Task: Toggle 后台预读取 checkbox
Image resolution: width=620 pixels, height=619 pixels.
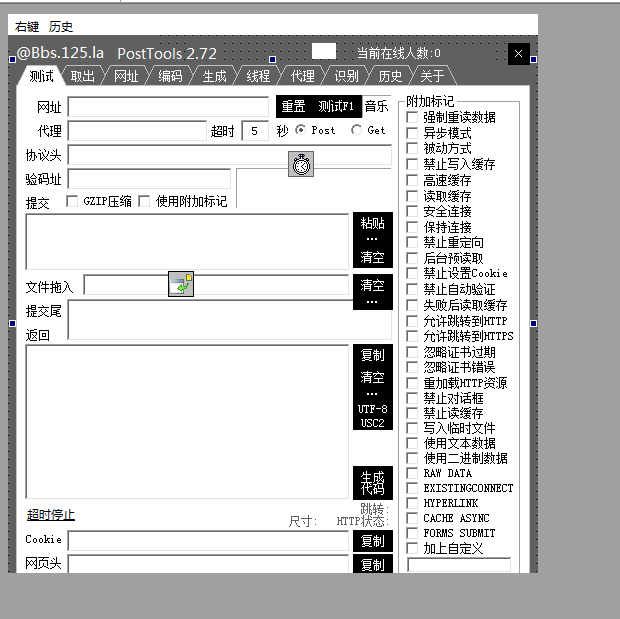Action: point(412,258)
